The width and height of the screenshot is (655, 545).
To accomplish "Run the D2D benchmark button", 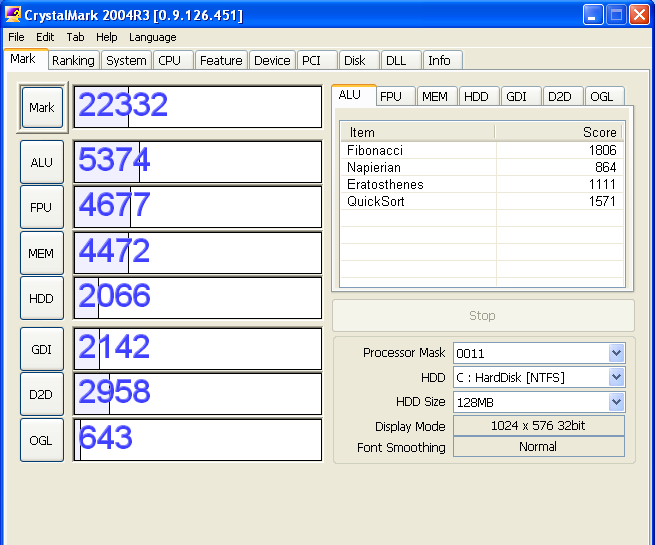I will coord(42,394).
